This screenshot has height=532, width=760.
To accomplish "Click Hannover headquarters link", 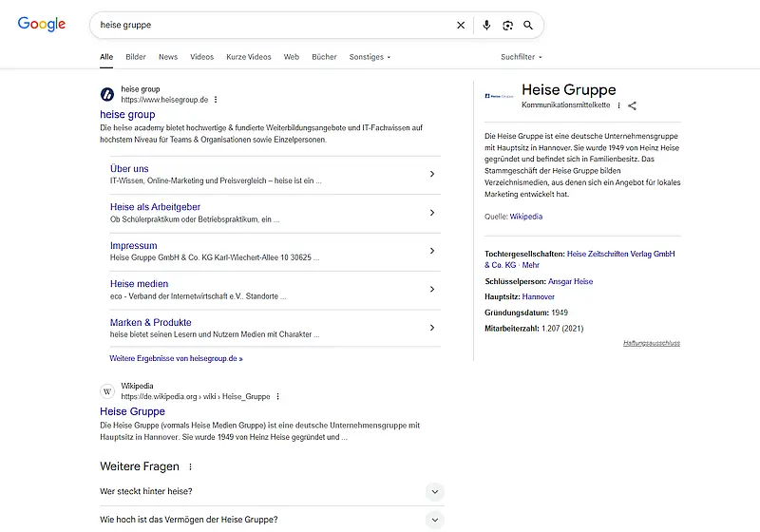I will pos(538,296).
